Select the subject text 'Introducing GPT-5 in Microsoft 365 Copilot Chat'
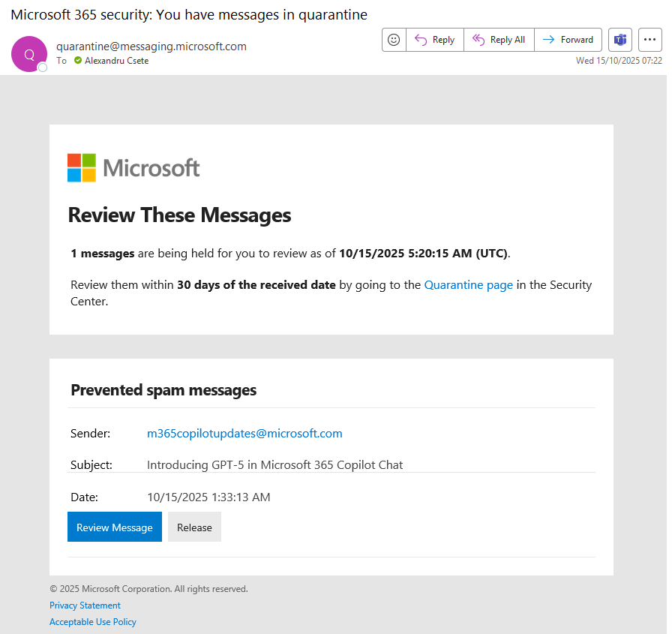This screenshot has height=634, width=672. 274,465
